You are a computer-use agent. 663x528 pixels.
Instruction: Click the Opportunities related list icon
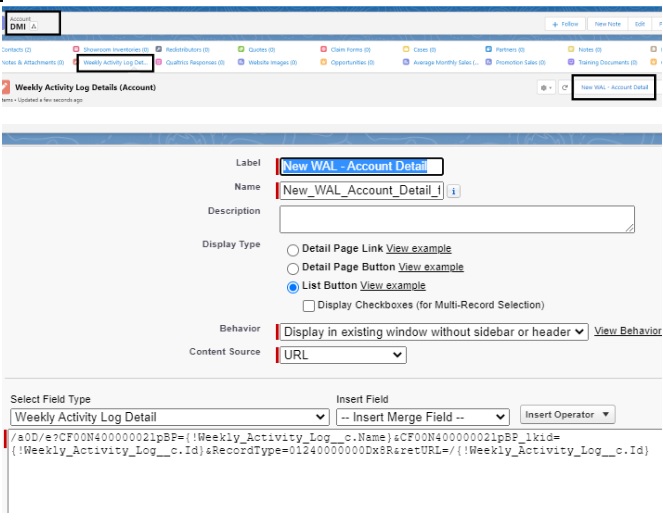(x=323, y=62)
